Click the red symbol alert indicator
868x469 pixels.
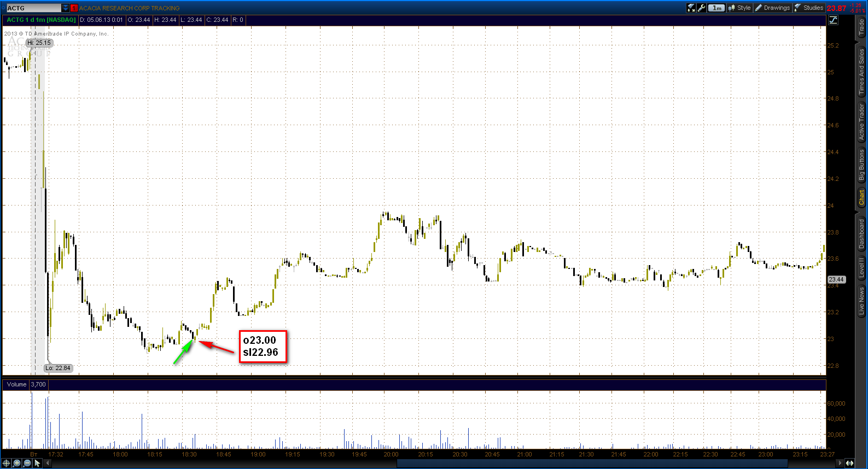[x=74, y=8]
